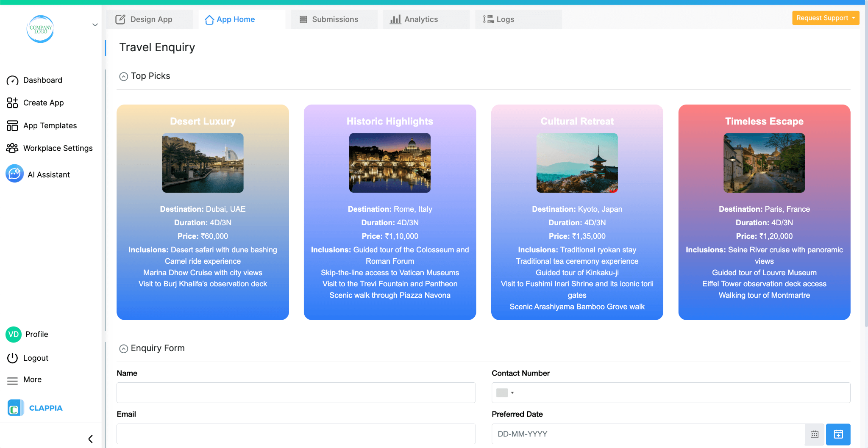Collapse the Top Picks section

pyautogui.click(x=124, y=77)
